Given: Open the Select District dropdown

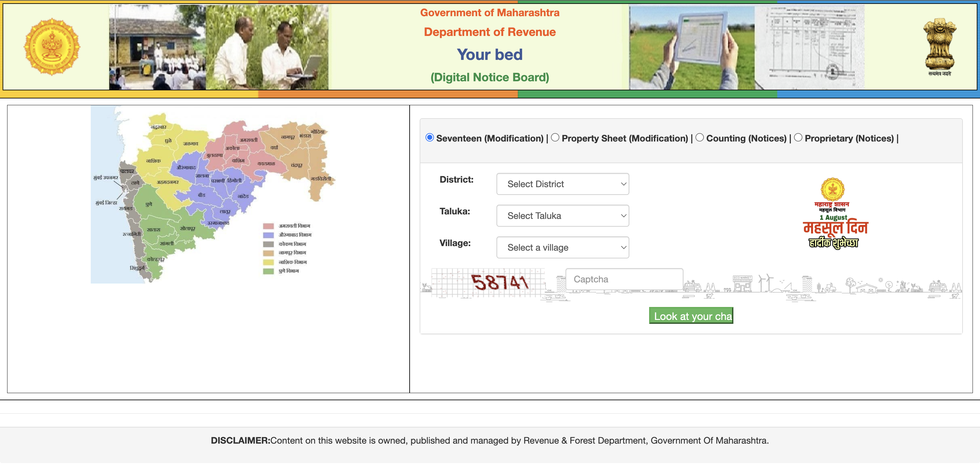Looking at the screenshot, I should [x=563, y=184].
